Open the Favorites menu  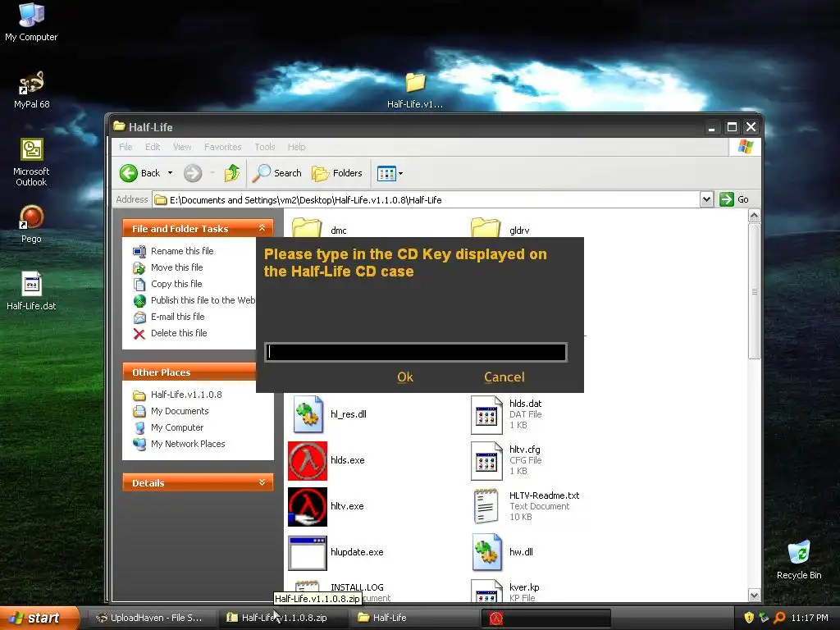(x=222, y=147)
